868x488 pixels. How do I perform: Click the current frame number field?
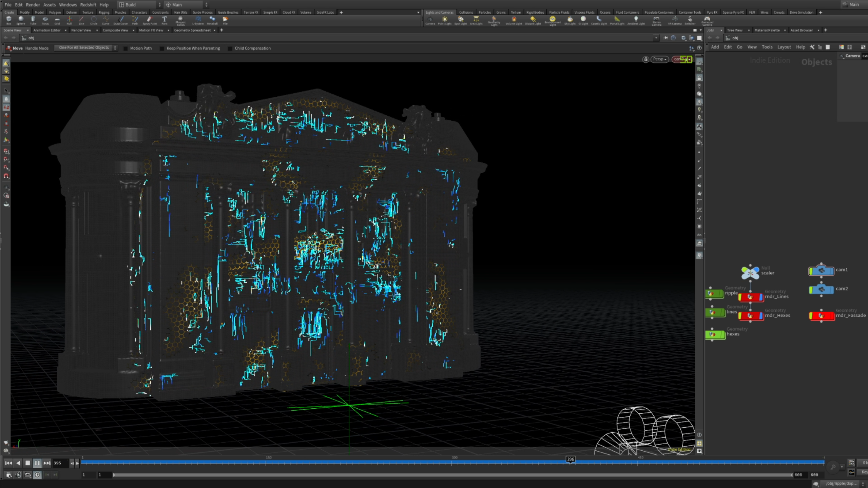coord(60,463)
